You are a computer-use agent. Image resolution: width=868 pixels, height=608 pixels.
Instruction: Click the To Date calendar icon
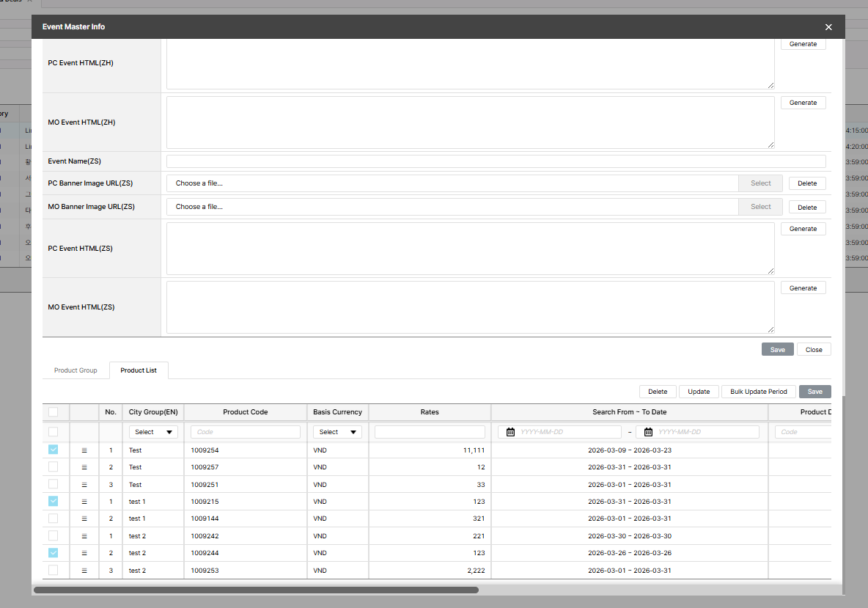(648, 432)
